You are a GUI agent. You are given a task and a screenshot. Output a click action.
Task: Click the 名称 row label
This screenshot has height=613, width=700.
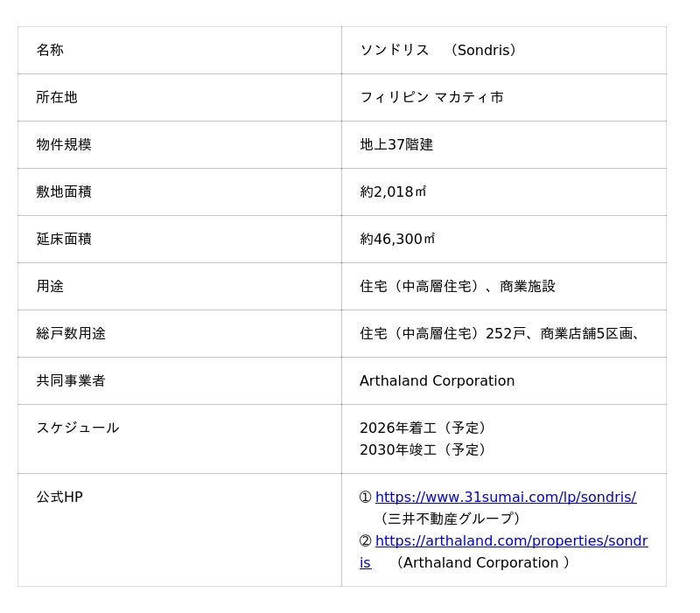[x=50, y=51]
